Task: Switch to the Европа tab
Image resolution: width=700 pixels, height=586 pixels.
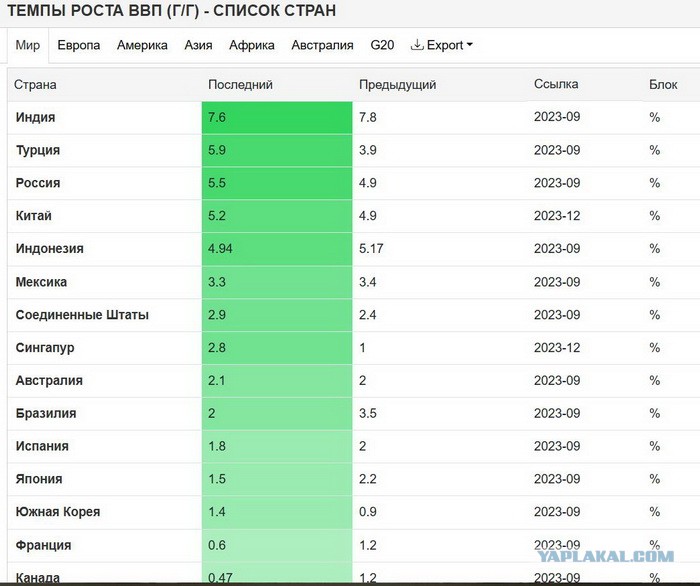Action: tap(79, 45)
